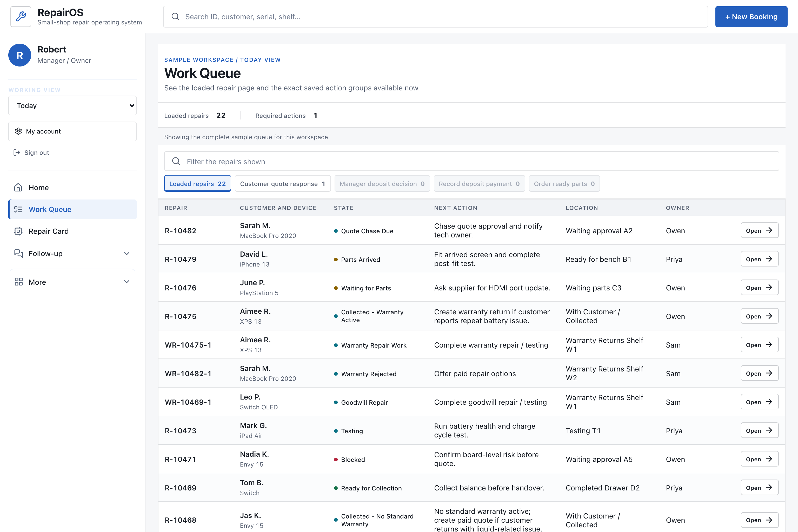Open the My account button
This screenshot has height=532, width=798.
72,131
